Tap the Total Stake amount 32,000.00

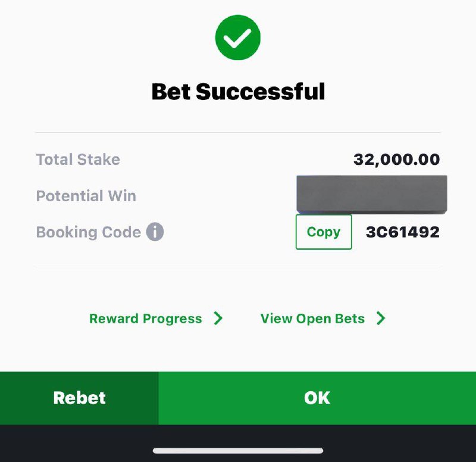pyautogui.click(x=396, y=160)
